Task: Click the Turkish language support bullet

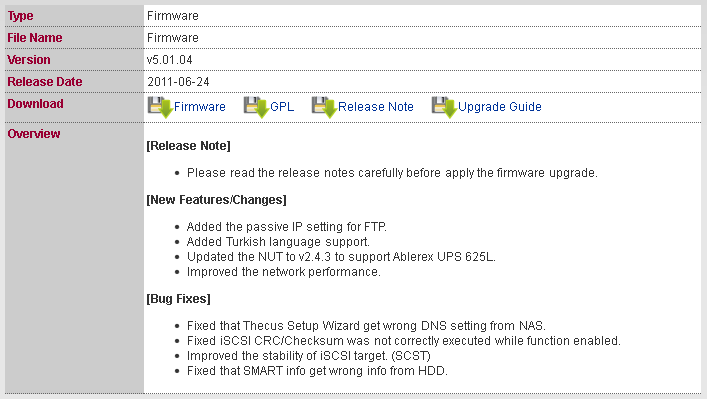Action: (278, 242)
